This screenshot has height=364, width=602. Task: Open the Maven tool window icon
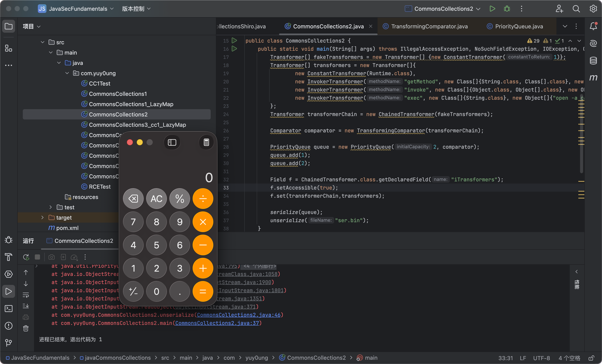[x=593, y=78]
